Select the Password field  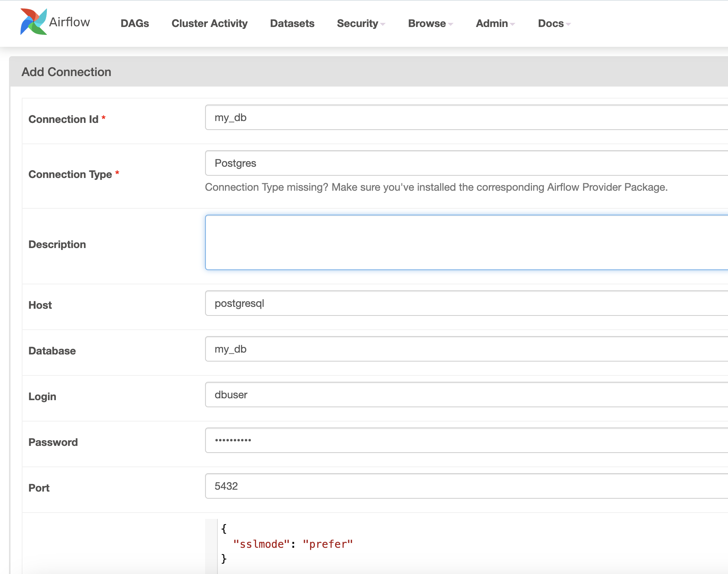[x=466, y=441]
